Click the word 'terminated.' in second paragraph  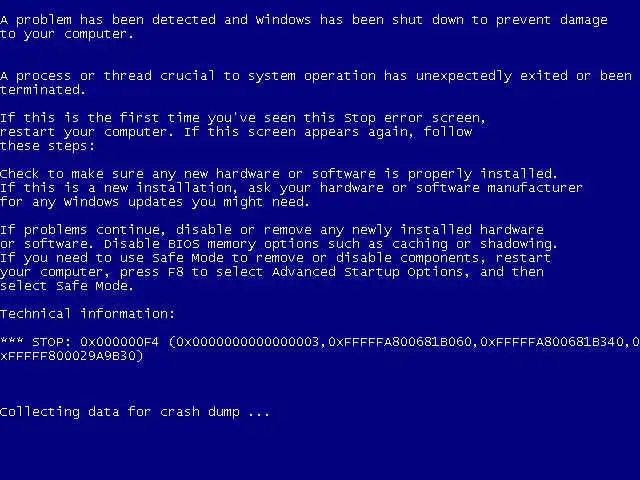pos(43,90)
